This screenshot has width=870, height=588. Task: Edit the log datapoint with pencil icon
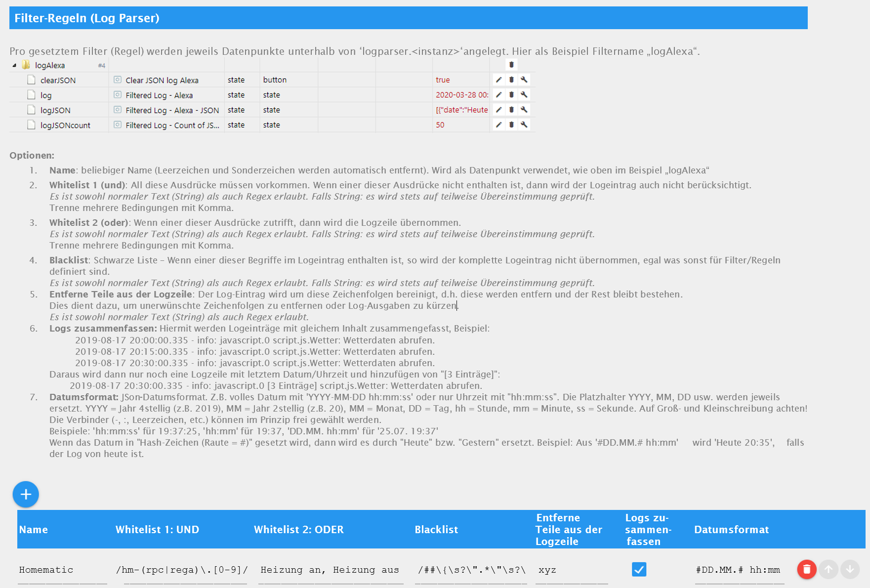(499, 94)
